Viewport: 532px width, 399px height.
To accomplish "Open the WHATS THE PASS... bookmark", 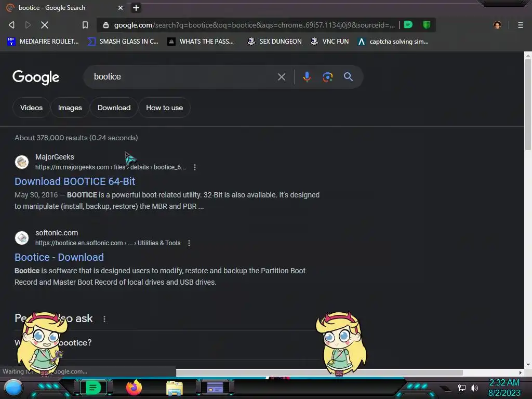I will pos(201,42).
